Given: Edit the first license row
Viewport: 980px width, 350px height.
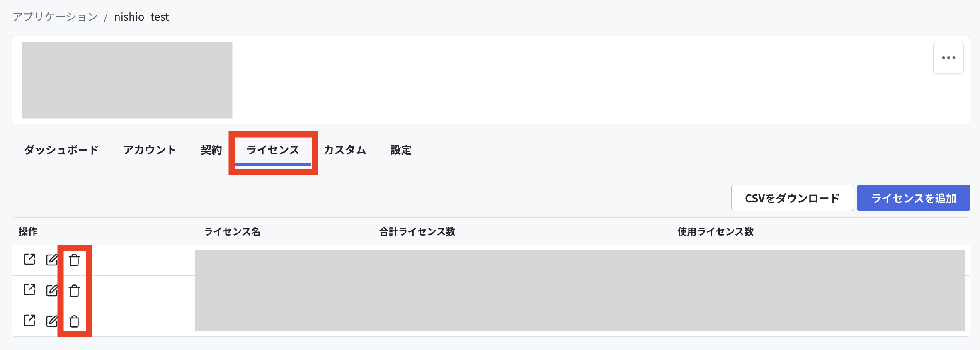Looking at the screenshot, I should [52, 260].
